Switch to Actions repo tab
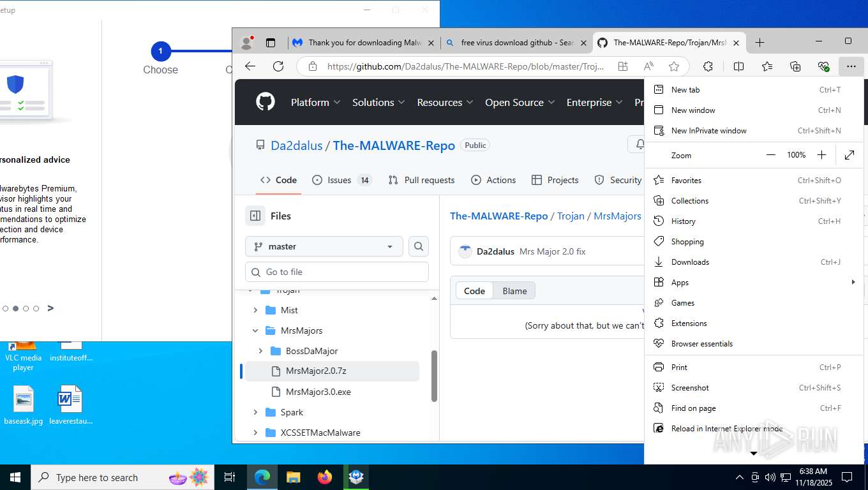 (493, 180)
